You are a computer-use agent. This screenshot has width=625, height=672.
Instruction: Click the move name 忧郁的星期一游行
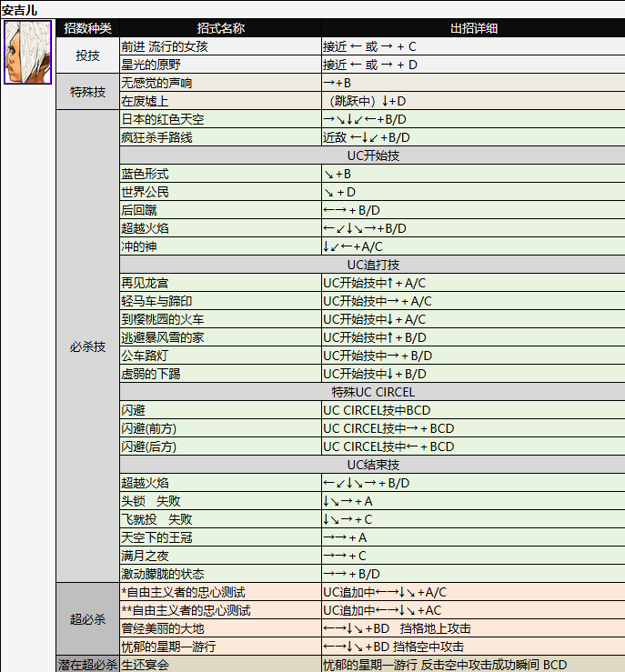coord(168,647)
